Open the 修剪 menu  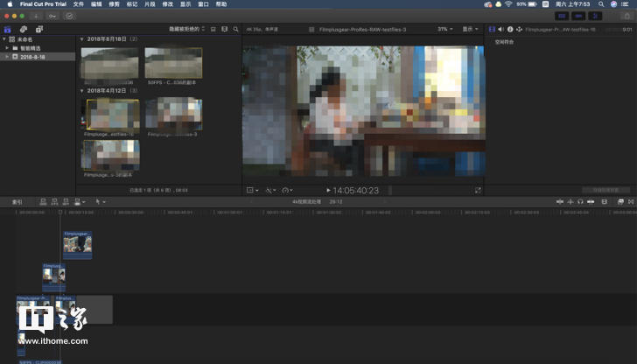(x=114, y=4)
